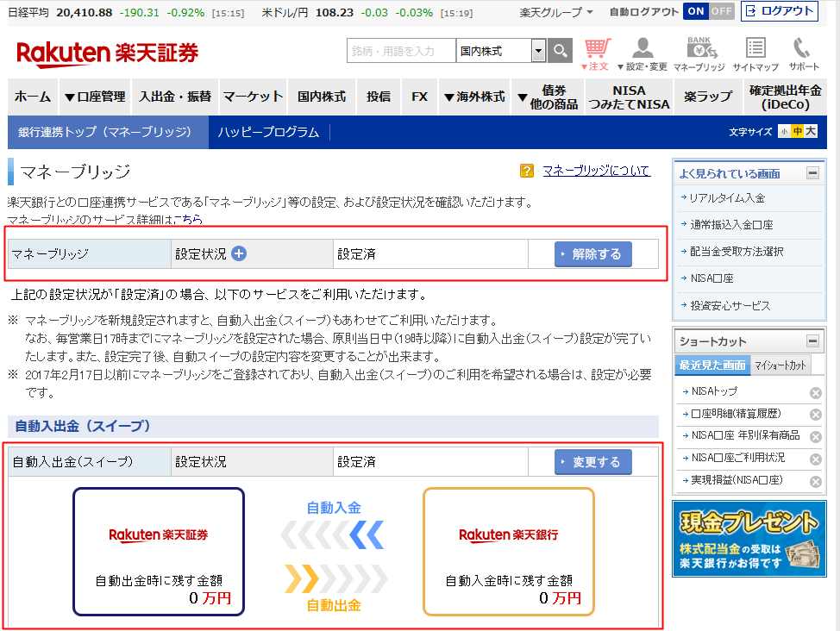Viewport: 840px width, 631px height.
Task: Expand the 楽天グループ dropdown
Action: 556,12
